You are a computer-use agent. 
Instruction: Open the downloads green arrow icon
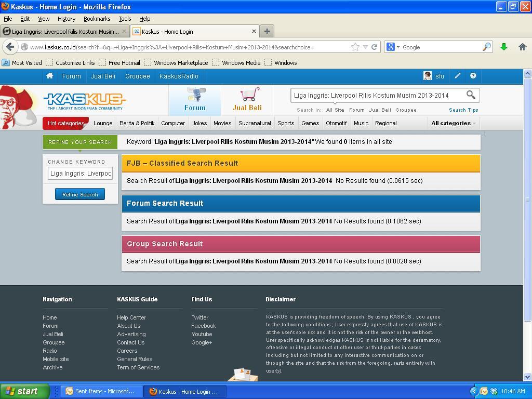[x=504, y=47]
